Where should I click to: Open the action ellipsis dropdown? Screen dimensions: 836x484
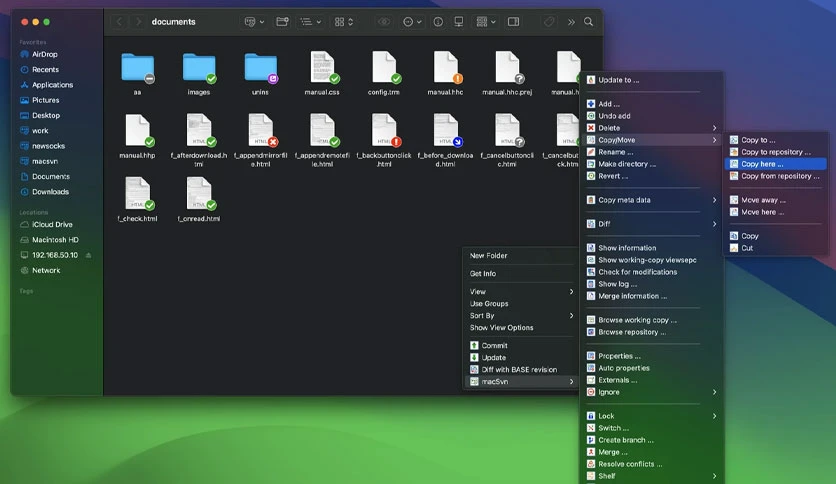(412, 22)
